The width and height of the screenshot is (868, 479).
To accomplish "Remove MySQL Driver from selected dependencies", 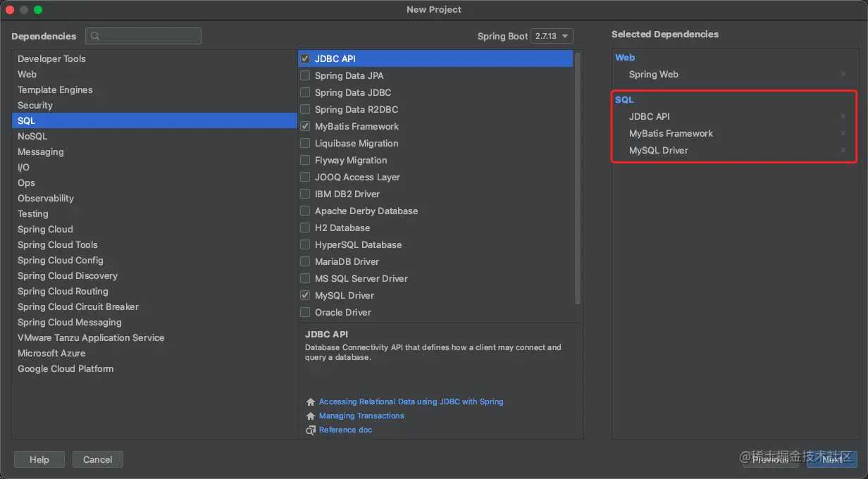I will point(843,150).
